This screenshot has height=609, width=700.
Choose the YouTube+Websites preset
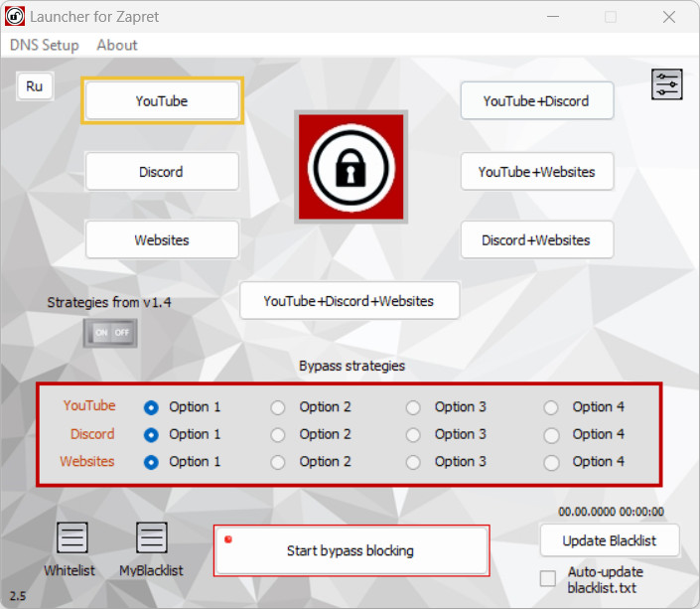(537, 172)
